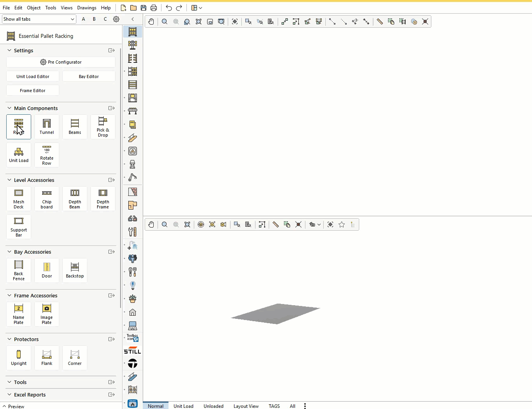Open the Tools menu
This screenshot has height=409, width=532.
51,8
